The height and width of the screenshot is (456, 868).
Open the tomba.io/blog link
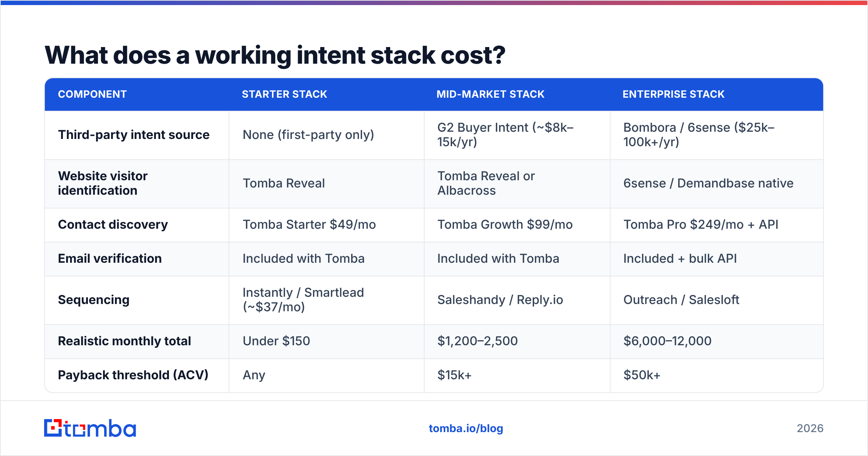point(466,428)
